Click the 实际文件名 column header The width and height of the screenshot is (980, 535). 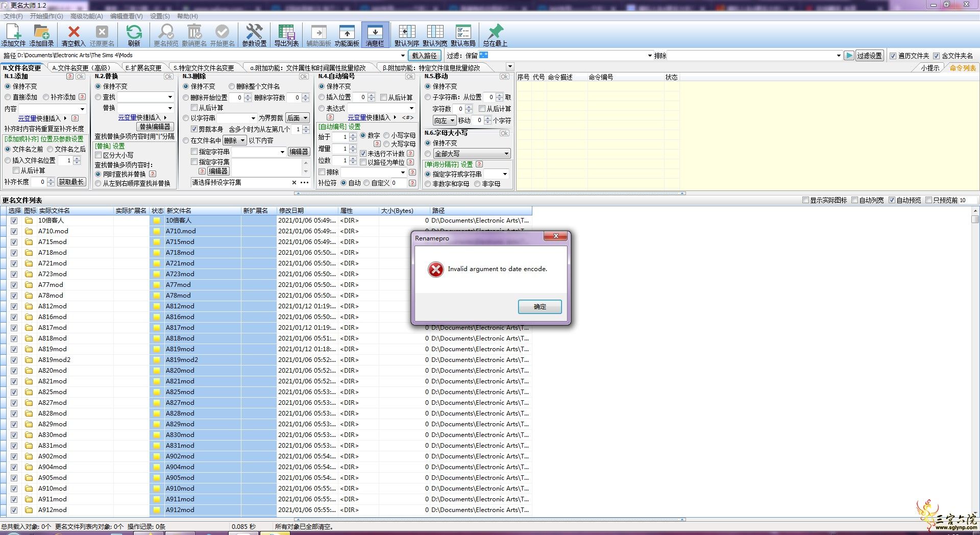point(75,210)
